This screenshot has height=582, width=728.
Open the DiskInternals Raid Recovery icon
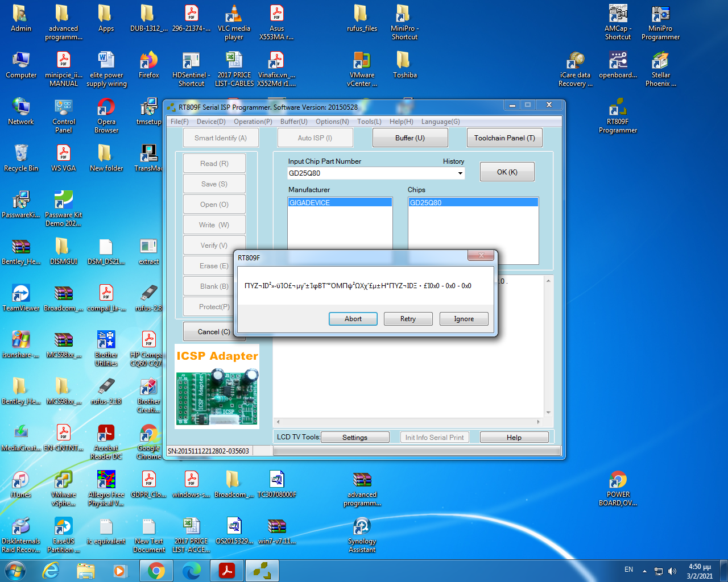(x=21, y=535)
